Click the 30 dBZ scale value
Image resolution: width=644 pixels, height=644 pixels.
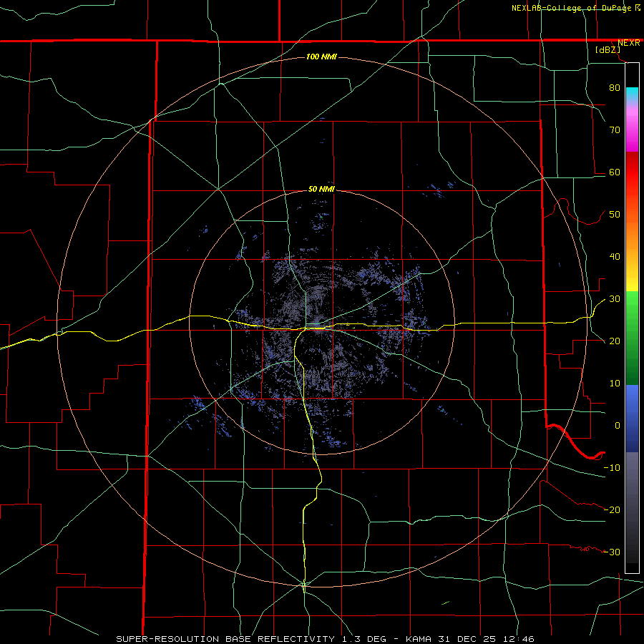point(615,299)
